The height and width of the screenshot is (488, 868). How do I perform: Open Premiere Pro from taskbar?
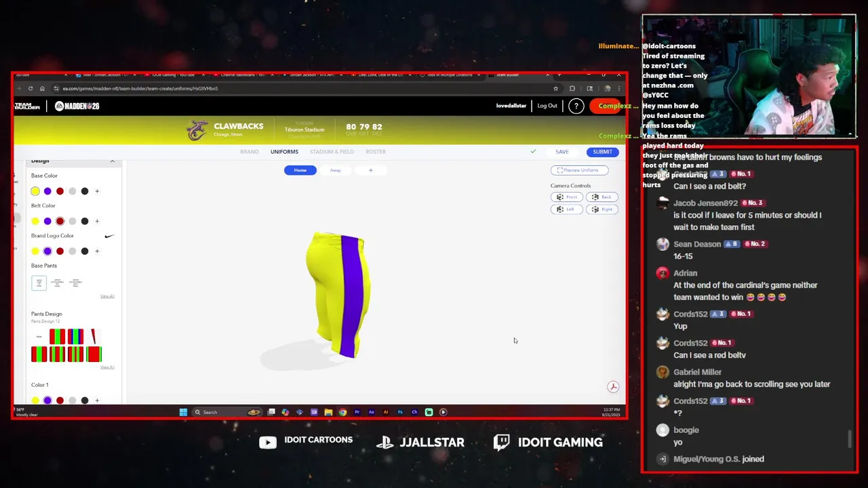[357, 412]
